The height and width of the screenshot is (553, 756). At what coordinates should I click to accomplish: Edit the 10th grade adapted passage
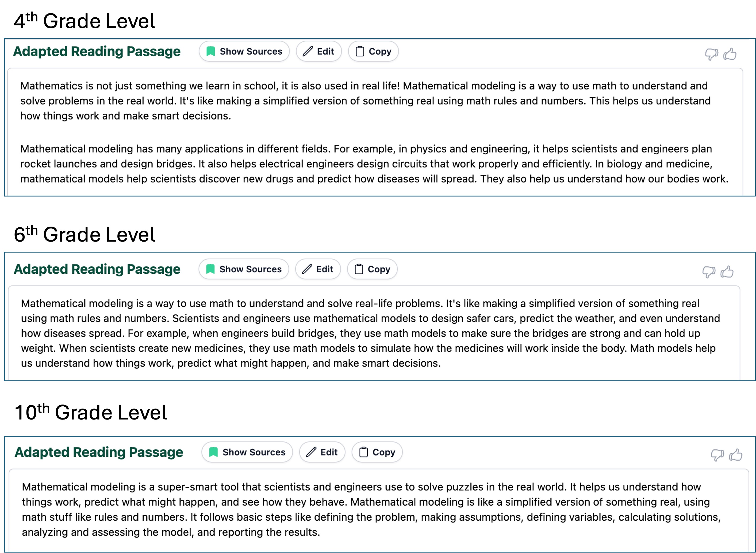(322, 452)
